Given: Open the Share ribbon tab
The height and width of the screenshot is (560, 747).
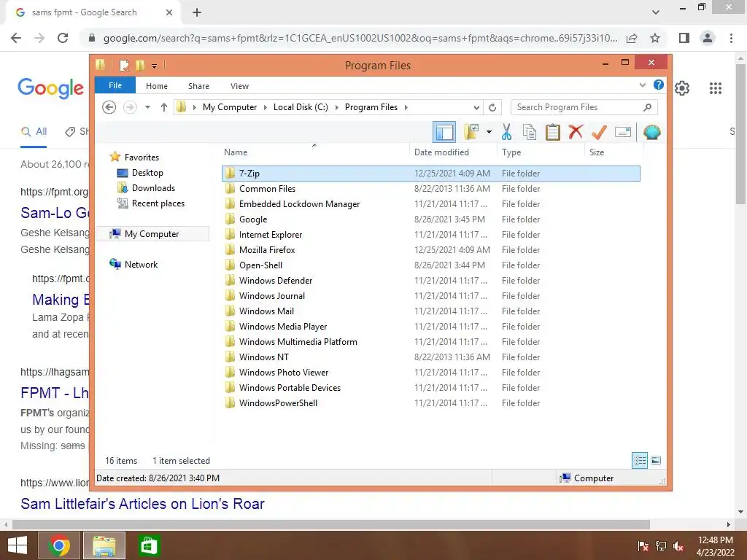Looking at the screenshot, I should click(198, 86).
